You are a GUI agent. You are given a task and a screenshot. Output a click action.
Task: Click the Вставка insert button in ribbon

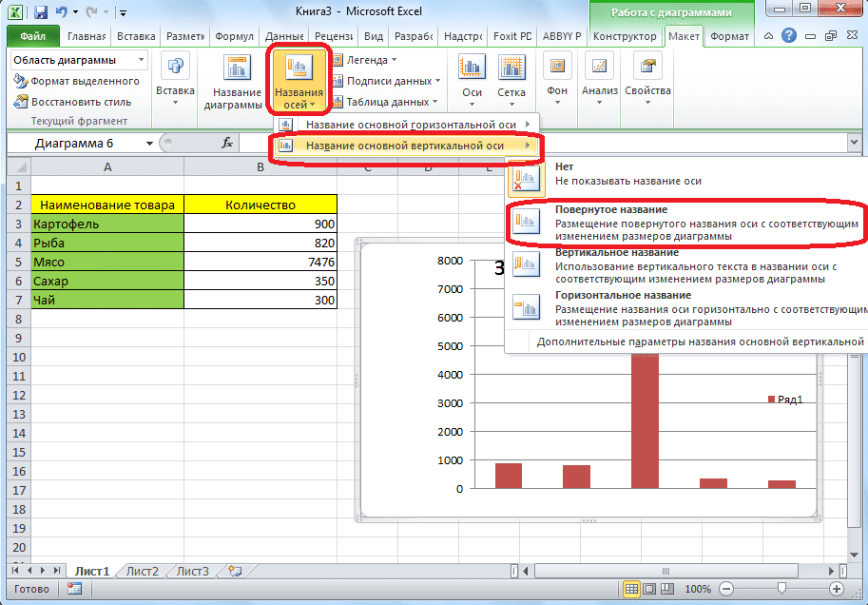pos(175,80)
